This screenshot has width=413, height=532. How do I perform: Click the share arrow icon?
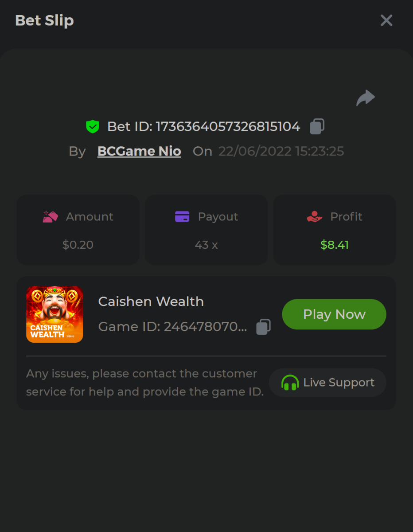(366, 98)
